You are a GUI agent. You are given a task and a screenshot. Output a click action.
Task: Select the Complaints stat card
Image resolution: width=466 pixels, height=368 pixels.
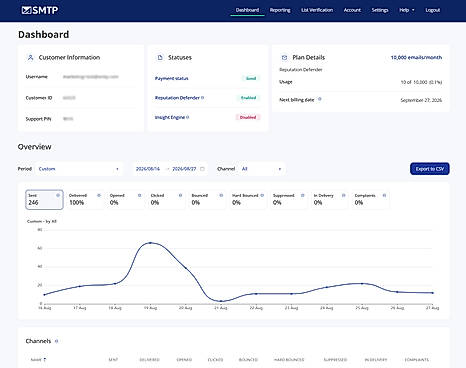click(x=371, y=199)
